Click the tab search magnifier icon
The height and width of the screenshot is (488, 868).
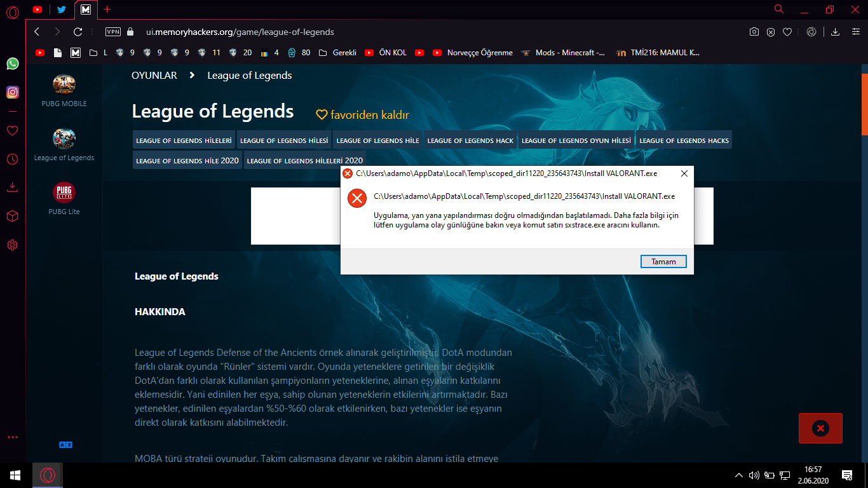779,9
